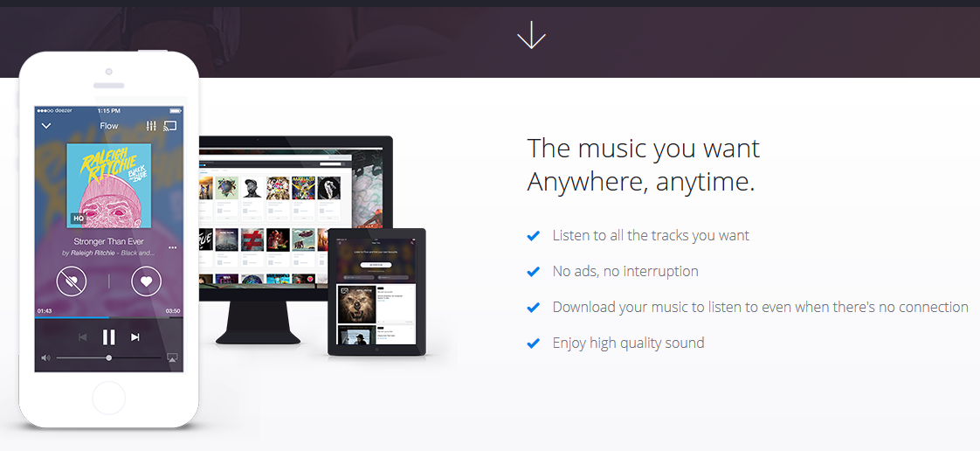Click the crossed-out heart dislike button
Screen dimensions: 980x451
(x=72, y=281)
